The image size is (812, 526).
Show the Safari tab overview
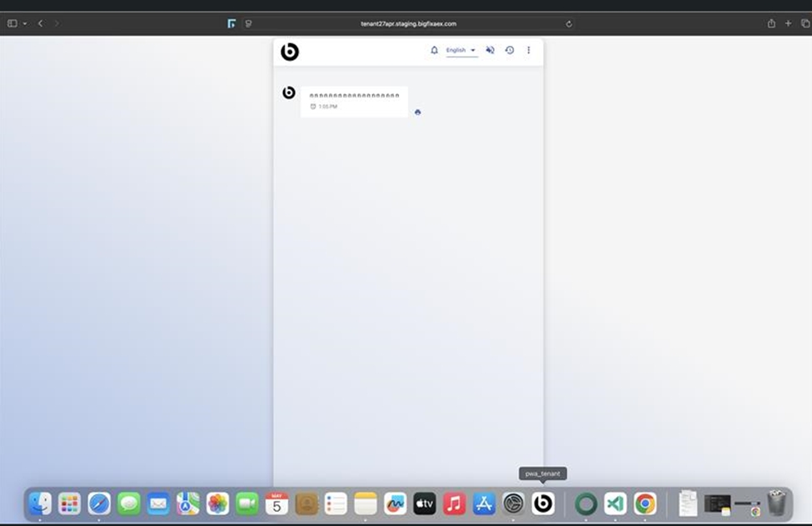point(805,23)
